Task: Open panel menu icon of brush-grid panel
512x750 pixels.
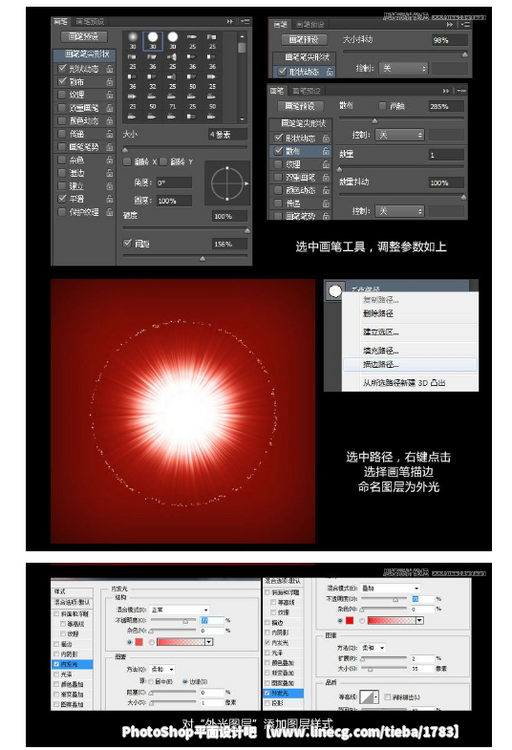Action: 245,22
